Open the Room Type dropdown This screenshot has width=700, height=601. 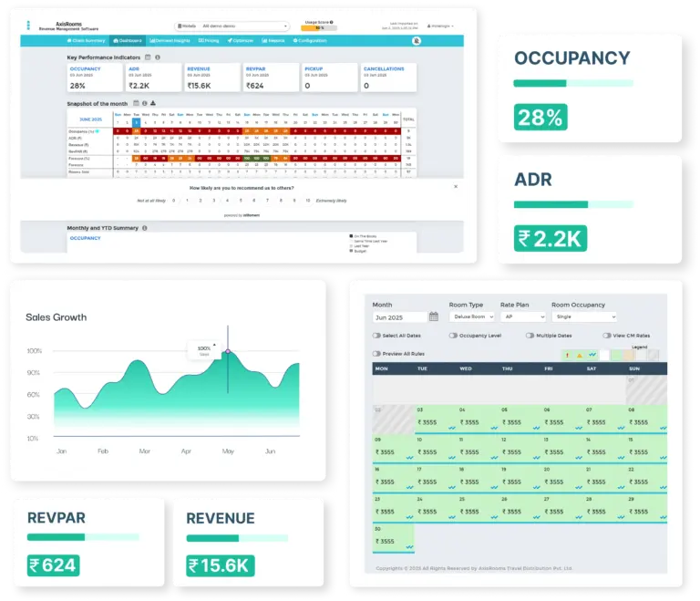tap(472, 316)
